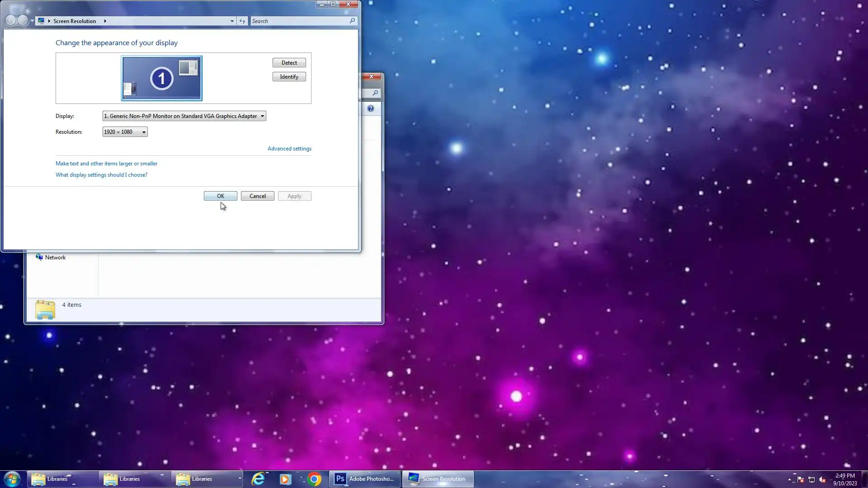Click the monitor 1 display thumbnail

161,78
